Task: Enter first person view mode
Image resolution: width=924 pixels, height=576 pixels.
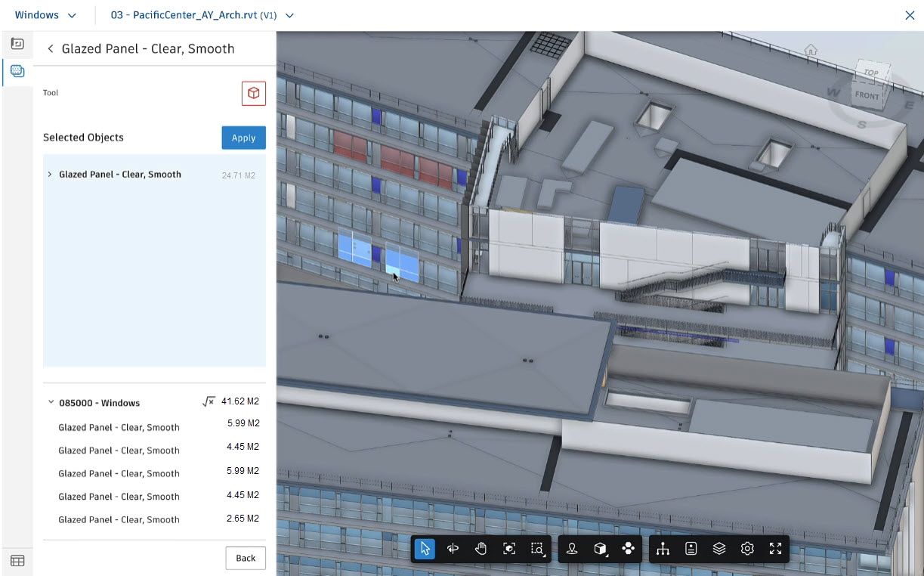Action: tap(573, 549)
